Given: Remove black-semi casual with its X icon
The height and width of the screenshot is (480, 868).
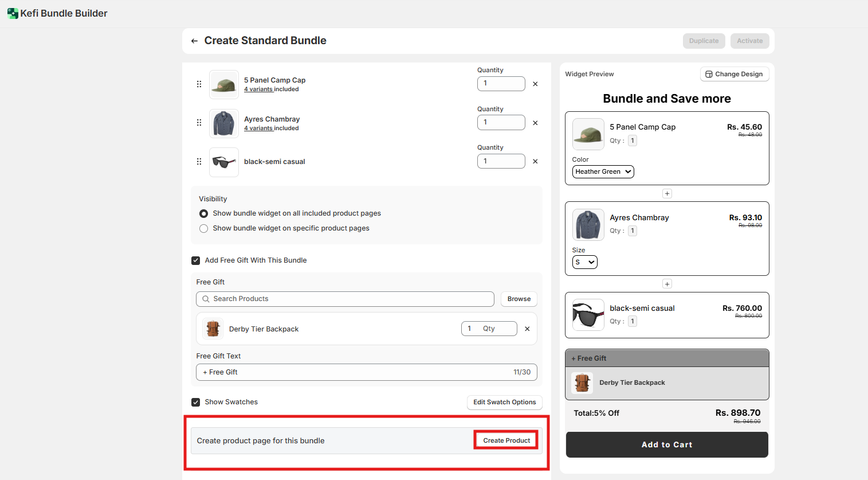Looking at the screenshot, I should coord(535,162).
